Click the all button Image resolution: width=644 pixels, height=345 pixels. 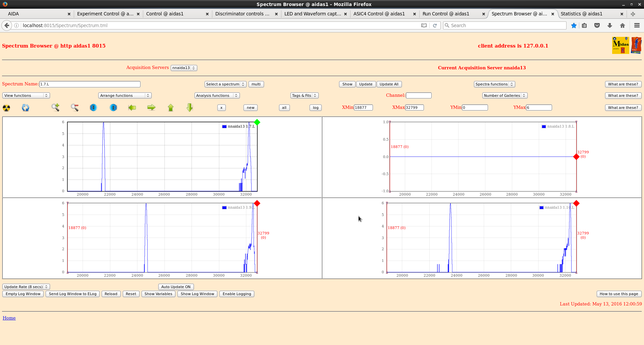click(x=284, y=108)
